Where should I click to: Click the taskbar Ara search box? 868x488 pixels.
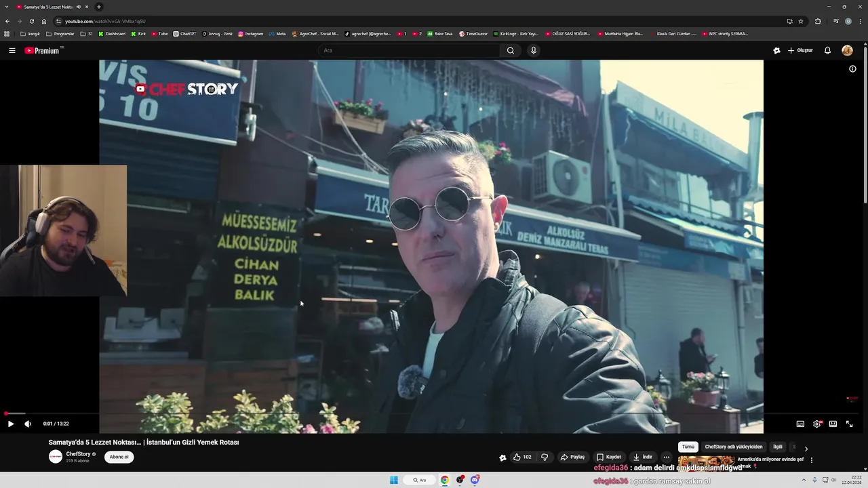tap(420, 480)
